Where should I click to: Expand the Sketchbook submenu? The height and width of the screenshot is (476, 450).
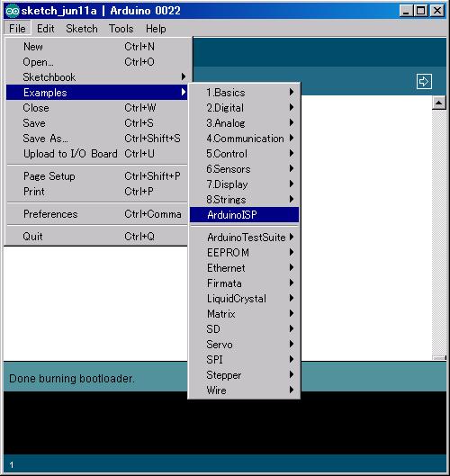click(96, 77)
